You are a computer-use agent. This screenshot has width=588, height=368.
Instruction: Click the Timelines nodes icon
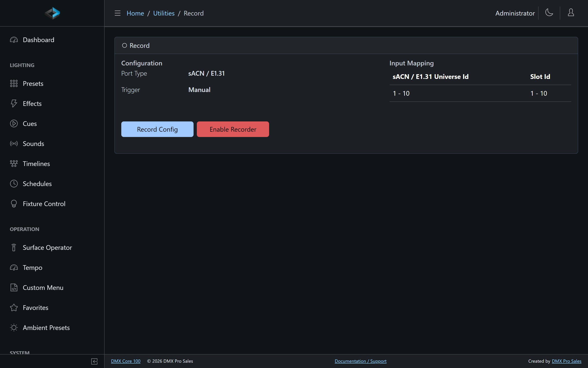point(14,164)
